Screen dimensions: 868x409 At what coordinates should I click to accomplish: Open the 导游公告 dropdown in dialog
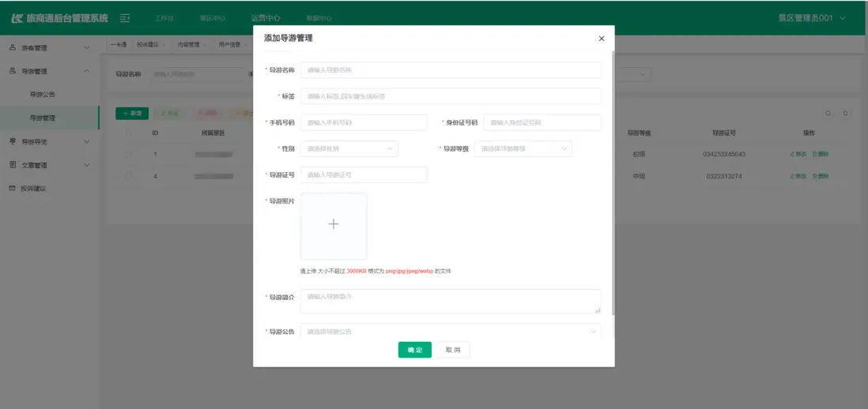(451, 332)
